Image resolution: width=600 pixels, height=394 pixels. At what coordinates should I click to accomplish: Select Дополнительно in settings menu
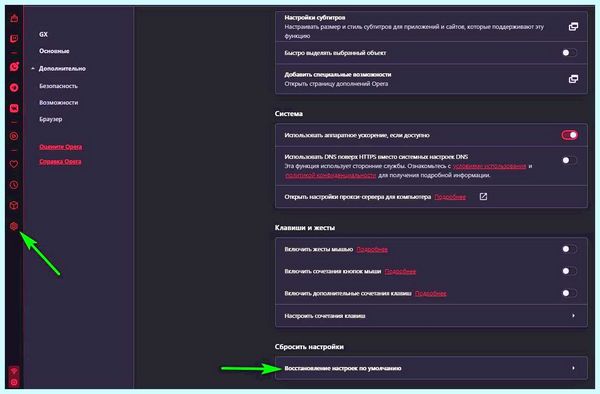[62, 68]
